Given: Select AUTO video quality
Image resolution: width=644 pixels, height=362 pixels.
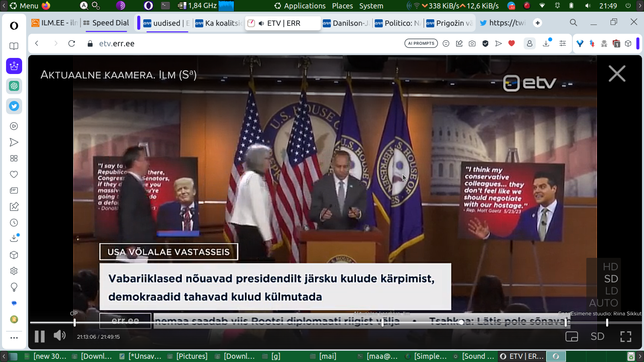Looking at the screenshot, I should click(x=603, y=303).
